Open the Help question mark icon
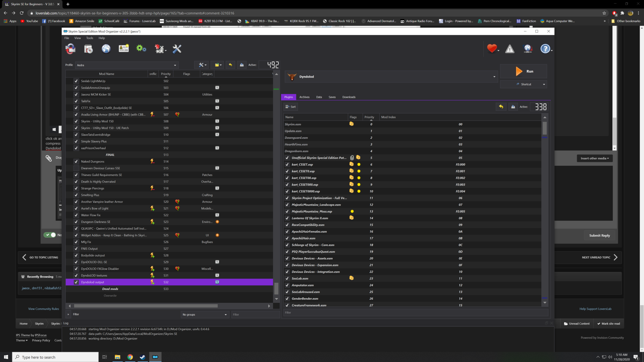This screenshot has width=644, height=362. coord(545,49)
